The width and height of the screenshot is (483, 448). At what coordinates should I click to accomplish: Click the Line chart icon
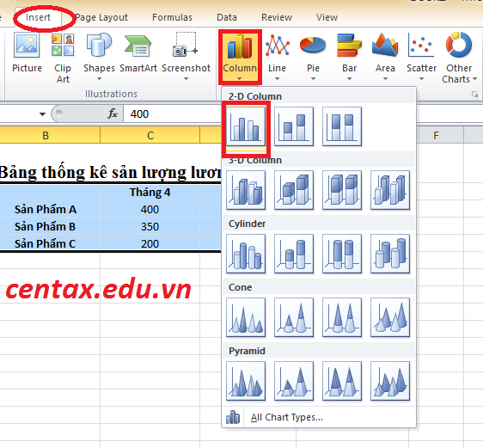click(x=277, y=46)
